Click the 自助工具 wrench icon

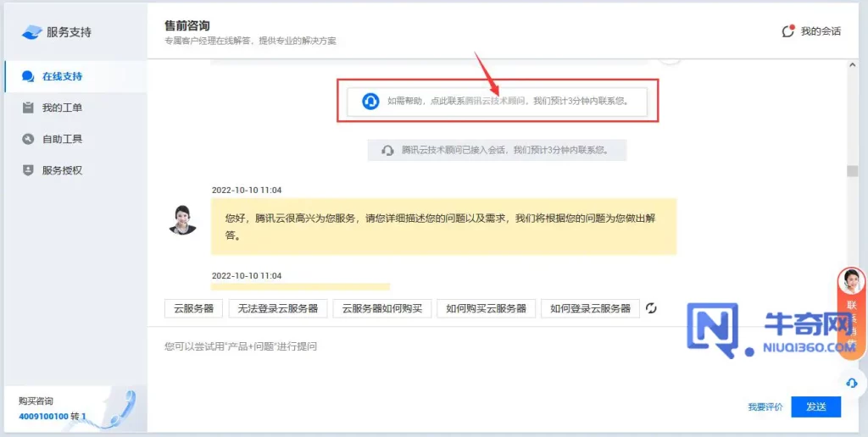coord(28,139)
